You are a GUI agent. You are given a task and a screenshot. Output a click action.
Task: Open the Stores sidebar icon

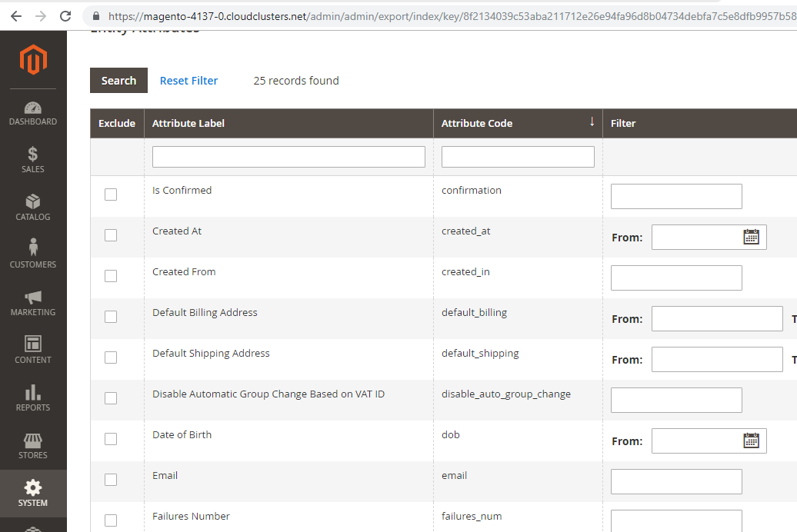(x=33, y=441)
